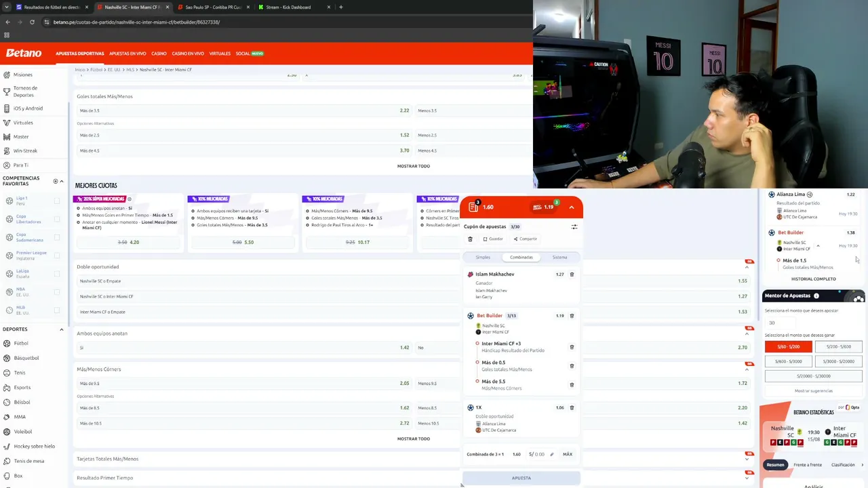Screen dimensions: 868x488
Task: Click the browser address bar URL
Action: click(x=136, y=22)
